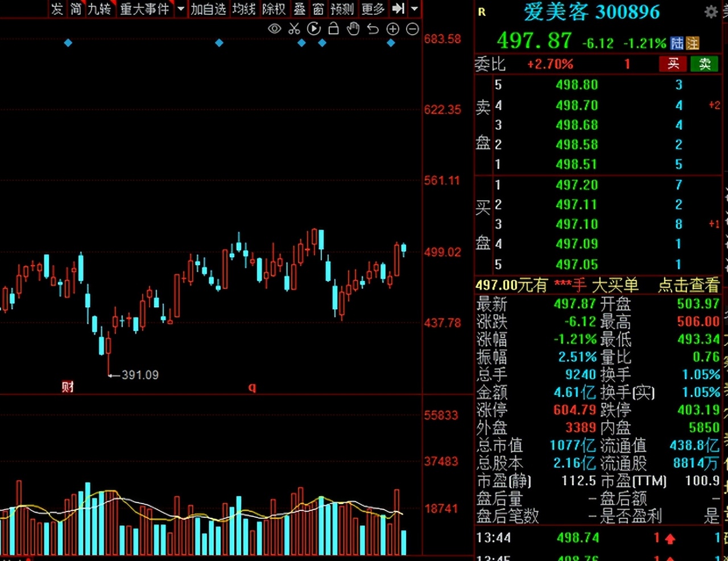Open dropdown arrow at toolbar far right
The image size is (728, 561).
415,9
